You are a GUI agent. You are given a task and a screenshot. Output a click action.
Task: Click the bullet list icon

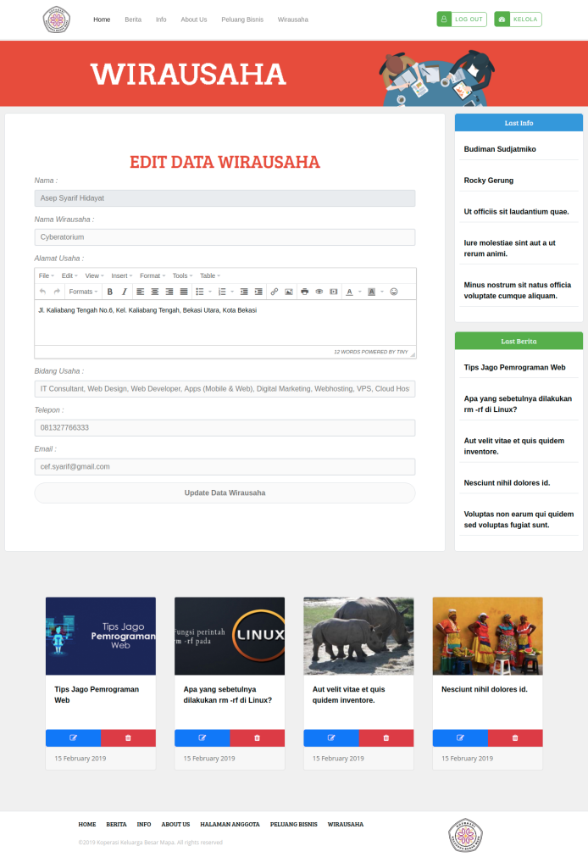tap(199, 292)
